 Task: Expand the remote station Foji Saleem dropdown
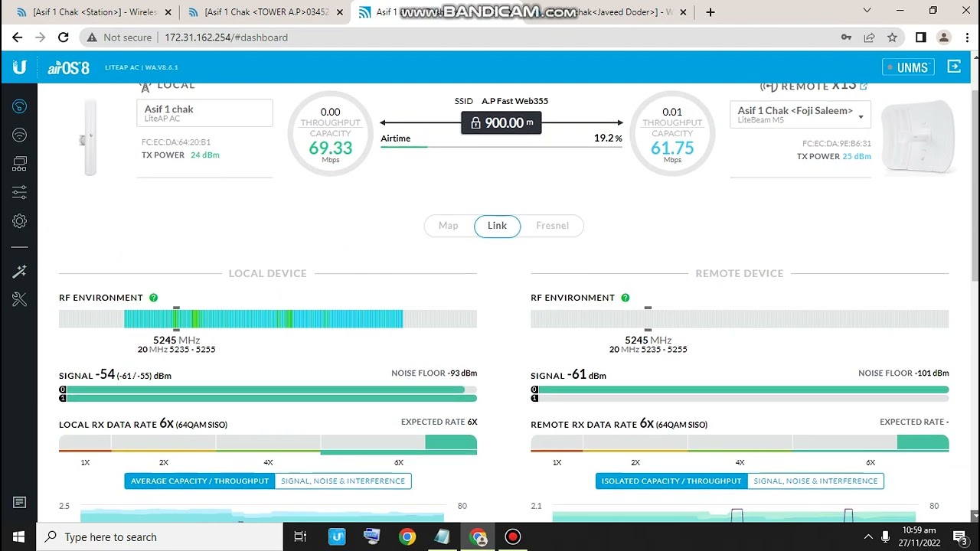800,115
